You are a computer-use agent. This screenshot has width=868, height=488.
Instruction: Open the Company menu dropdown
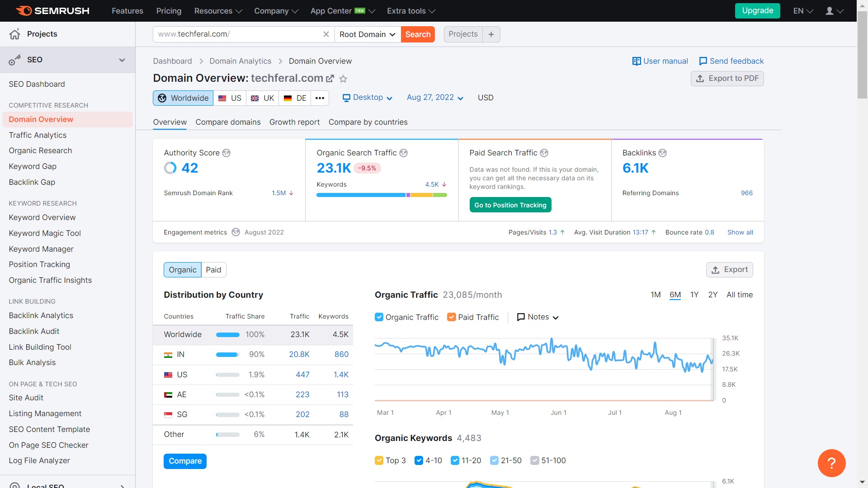point(276,11)
